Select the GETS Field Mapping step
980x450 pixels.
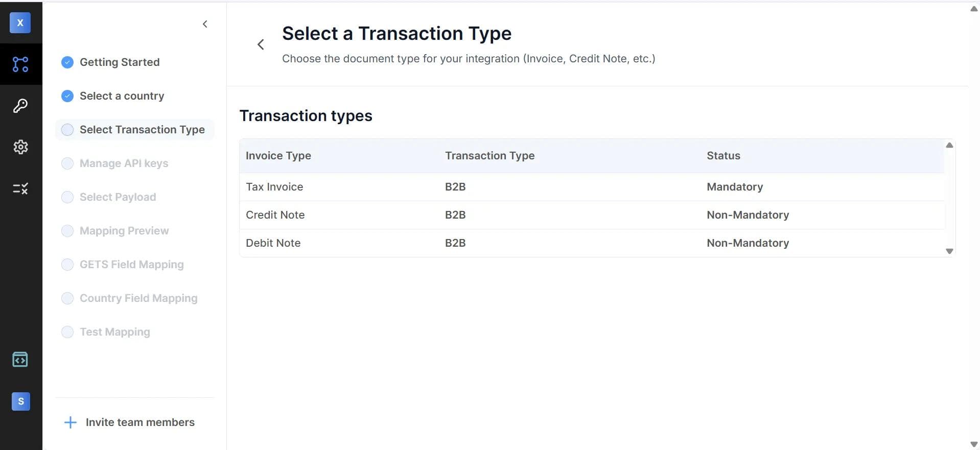[x=131, y=264]
